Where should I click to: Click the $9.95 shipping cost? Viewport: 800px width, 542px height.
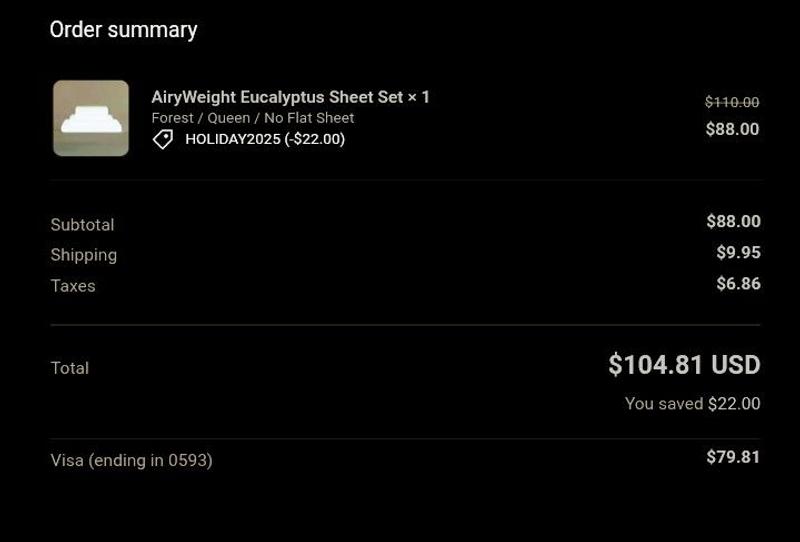(738, 252)
